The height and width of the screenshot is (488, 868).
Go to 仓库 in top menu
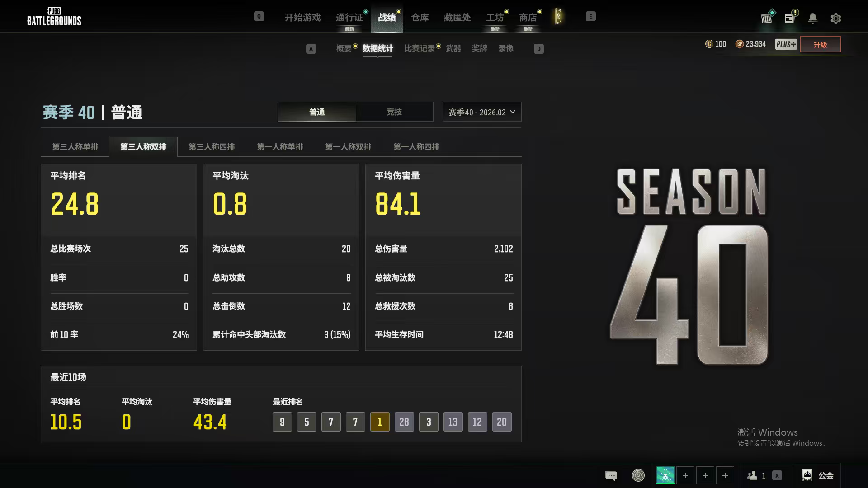[x=420, y=18]
